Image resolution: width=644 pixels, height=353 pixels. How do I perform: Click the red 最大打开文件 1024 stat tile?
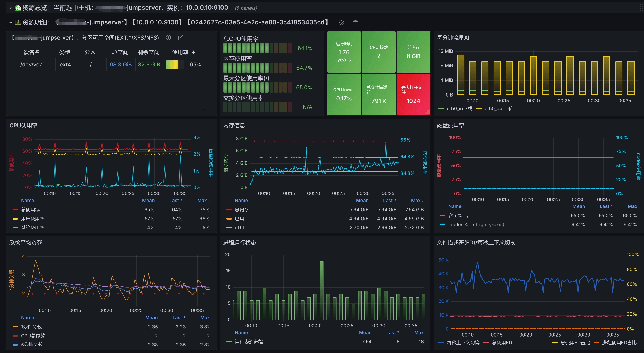click(x=413, y=94)
